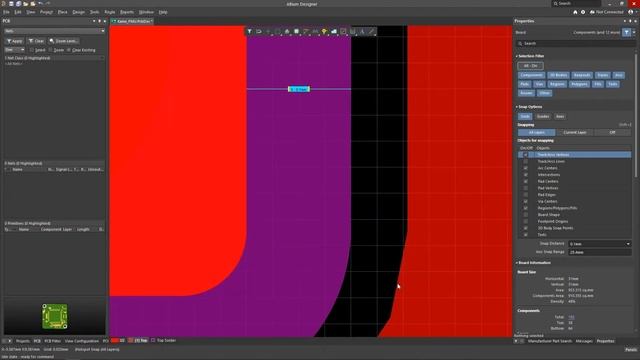Click the Undo arrow in the title bar
Viewport: 640px width, 360px height.
(40, 4)
